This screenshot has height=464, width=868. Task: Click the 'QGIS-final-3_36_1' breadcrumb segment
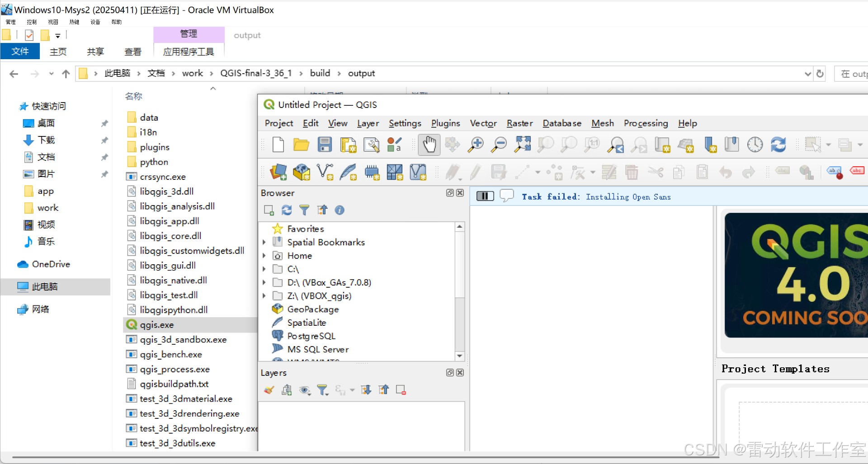point(256,73)
